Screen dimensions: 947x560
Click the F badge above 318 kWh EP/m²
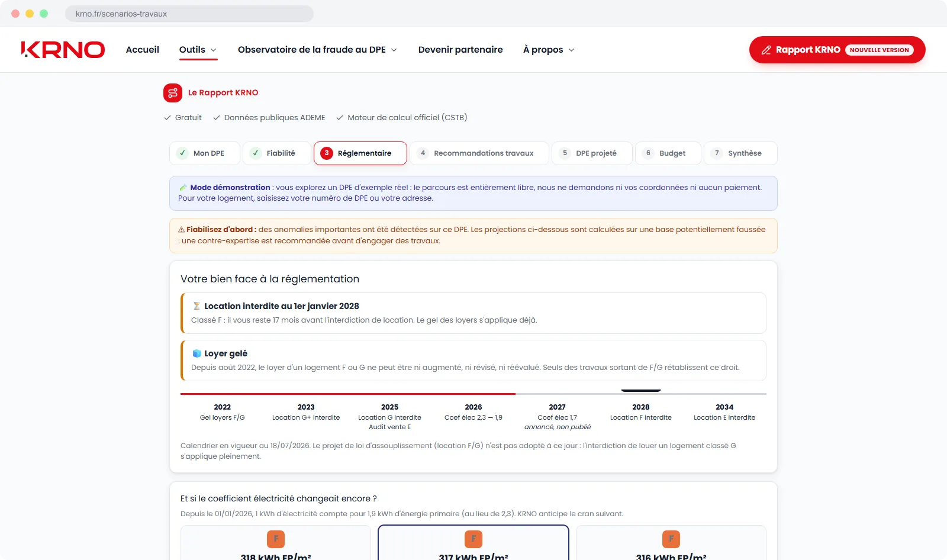point(276,539)
